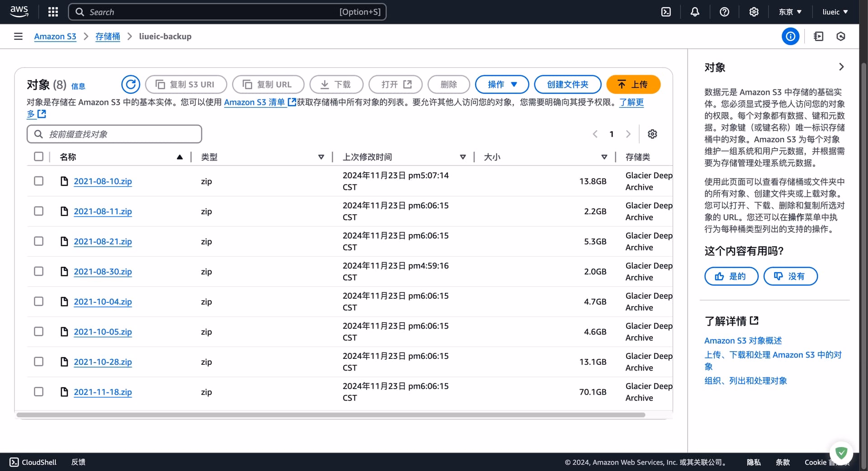Click the AWS logo home
This screenshot has width=868, height=471.
pos(19,12)
